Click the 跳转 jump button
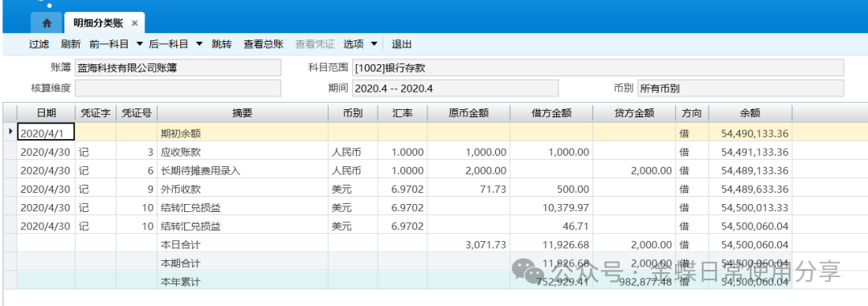 222,44
